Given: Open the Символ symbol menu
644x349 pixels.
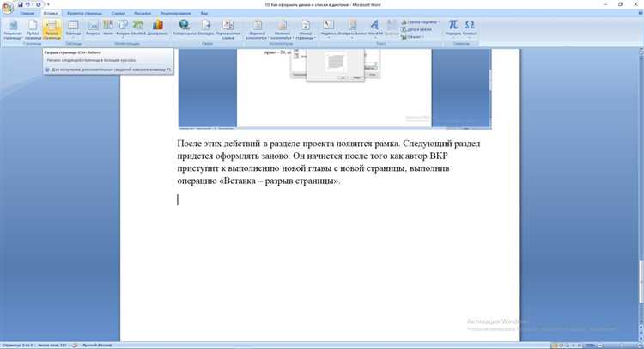Looking at the screenshot, I should pyautogui.click(x=470, y=28).
